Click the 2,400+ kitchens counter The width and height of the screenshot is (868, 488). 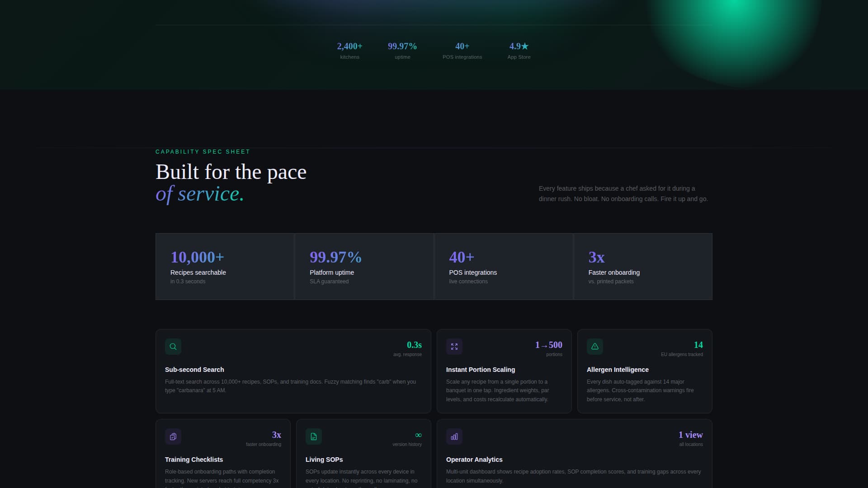coord(349,50)
